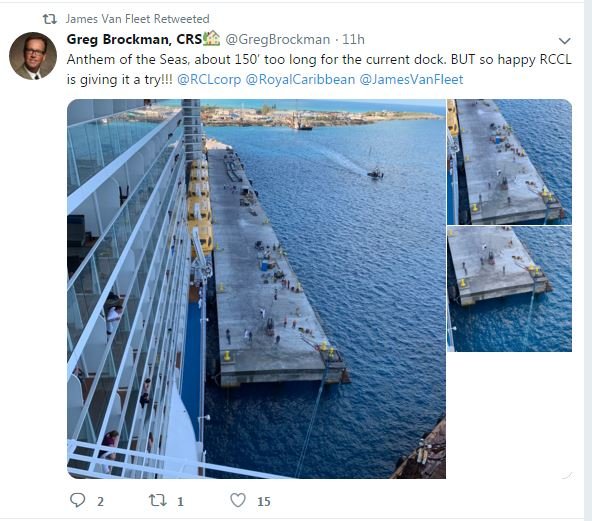Click the retweeted indicator icon at top

pyautogui.click(x=49, y=19)
